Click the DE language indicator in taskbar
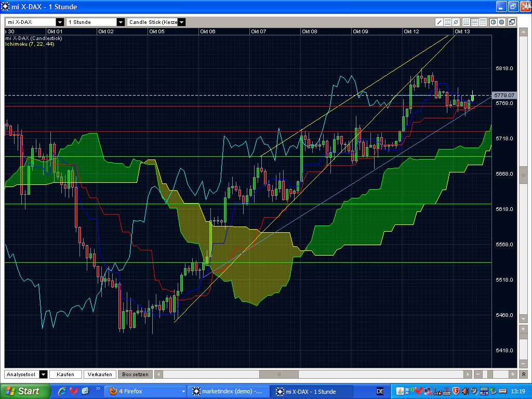Screen dimensions: 532x399 (380, 392)
